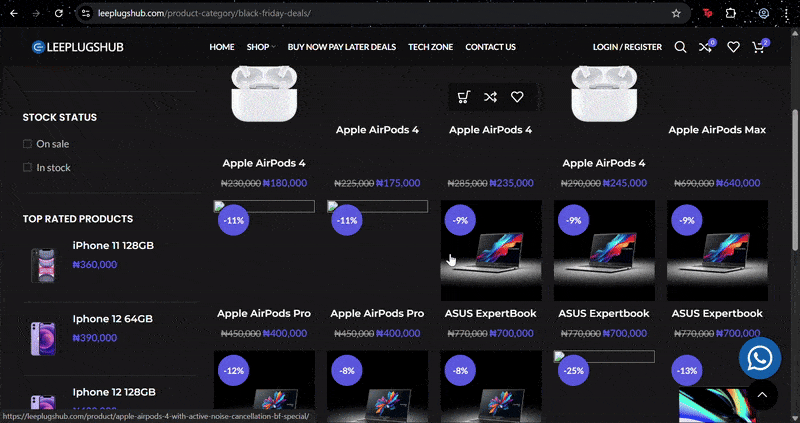Open the ASUS ExpertBook product thumbnail

click(x=491, y=251)
